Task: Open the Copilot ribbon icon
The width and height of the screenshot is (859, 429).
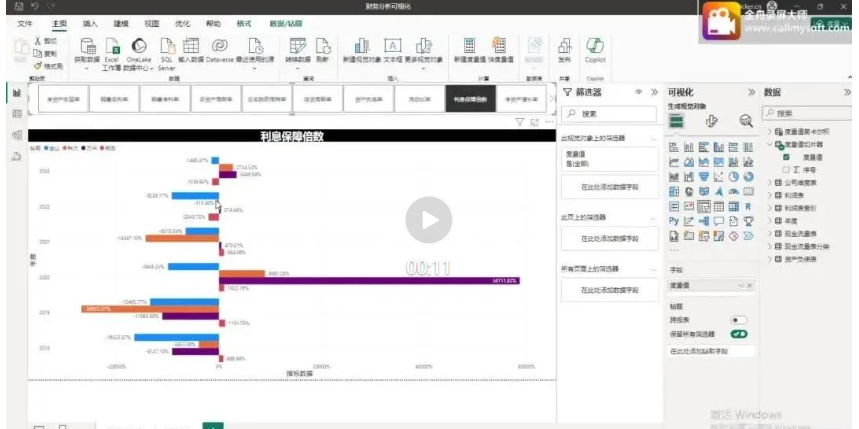Action: (x=595, y=46)
